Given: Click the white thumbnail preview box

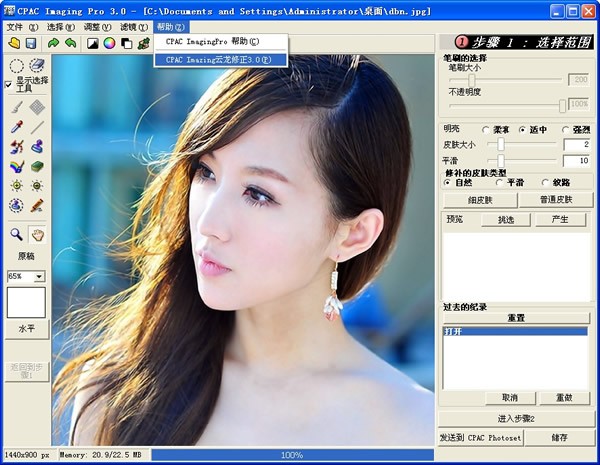Looking at the screenshot, I should click(26, 303).
